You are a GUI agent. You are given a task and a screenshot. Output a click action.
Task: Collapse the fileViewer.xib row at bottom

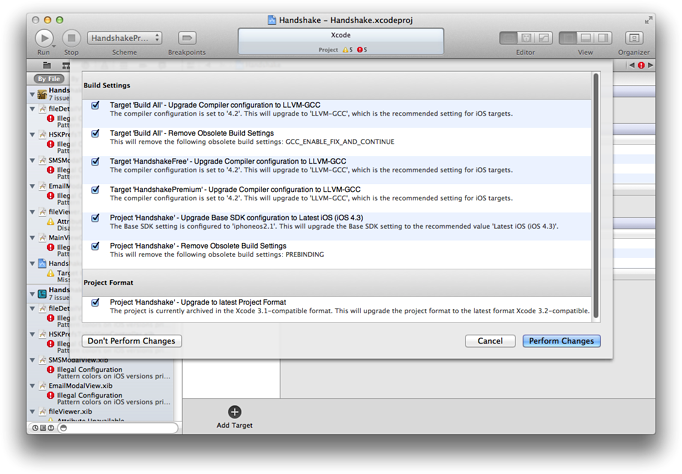click(32, 411)
